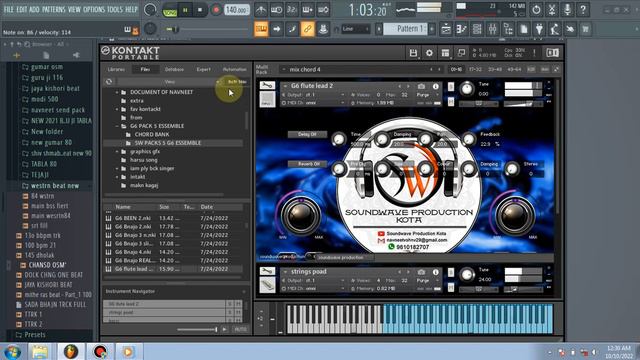
Task: Select CHORD BANK folder
Action: point(152,134)
